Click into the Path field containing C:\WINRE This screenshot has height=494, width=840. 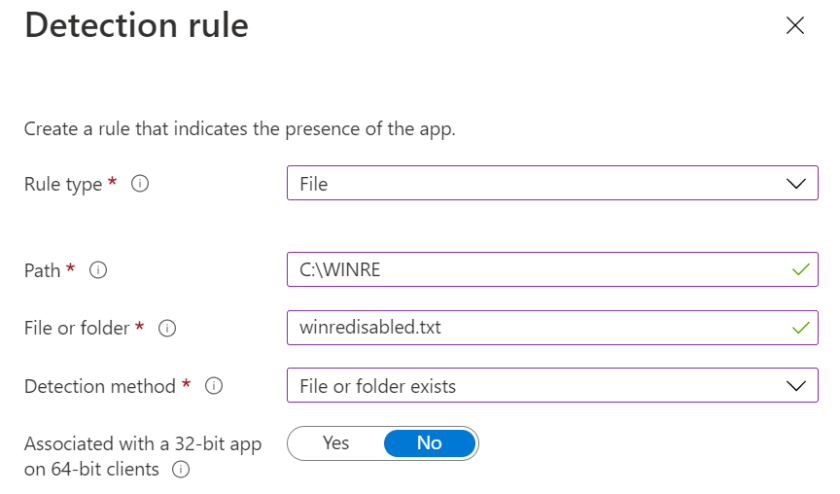552,270
